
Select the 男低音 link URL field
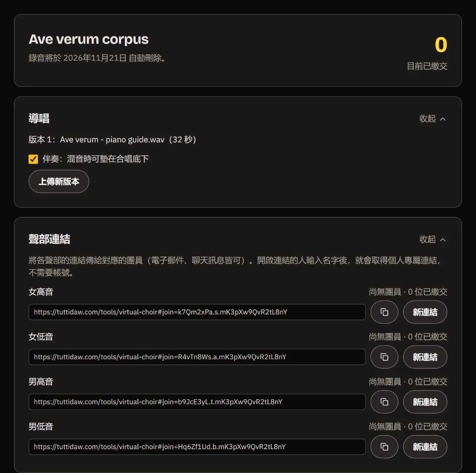[x=197, y=447]
